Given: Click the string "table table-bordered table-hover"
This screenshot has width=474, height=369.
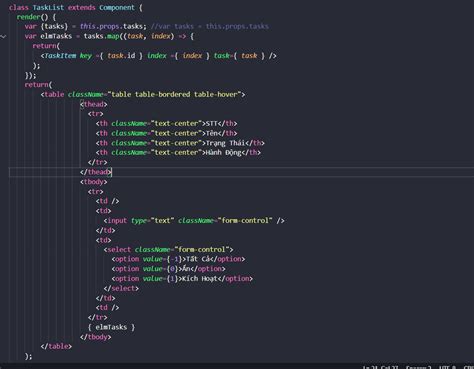Looking at the screenshot, I should point(174,94).
